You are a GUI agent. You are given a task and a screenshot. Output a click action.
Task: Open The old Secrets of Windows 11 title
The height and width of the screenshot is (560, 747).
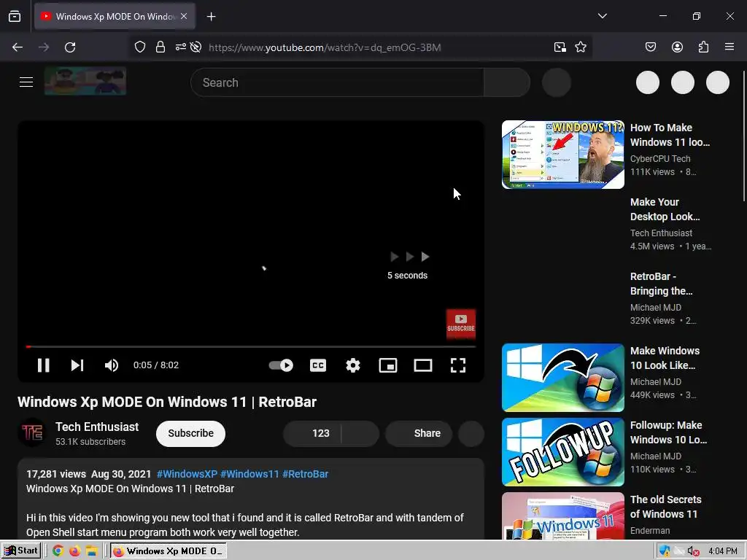click(665, 507)
